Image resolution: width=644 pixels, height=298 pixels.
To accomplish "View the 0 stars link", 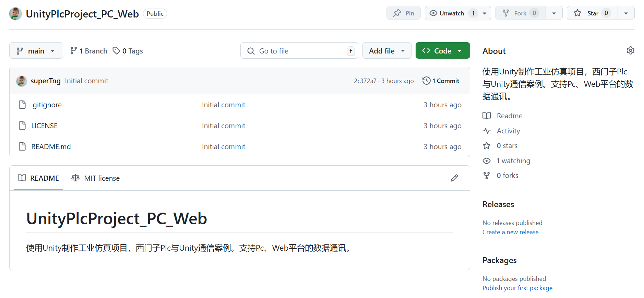I will click(x=500, y=146).
